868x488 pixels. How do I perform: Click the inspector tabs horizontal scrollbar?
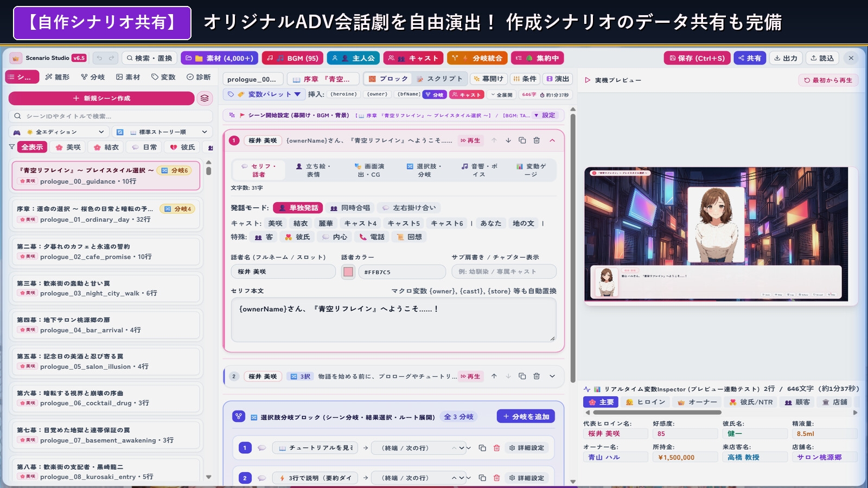click(658, 413)
